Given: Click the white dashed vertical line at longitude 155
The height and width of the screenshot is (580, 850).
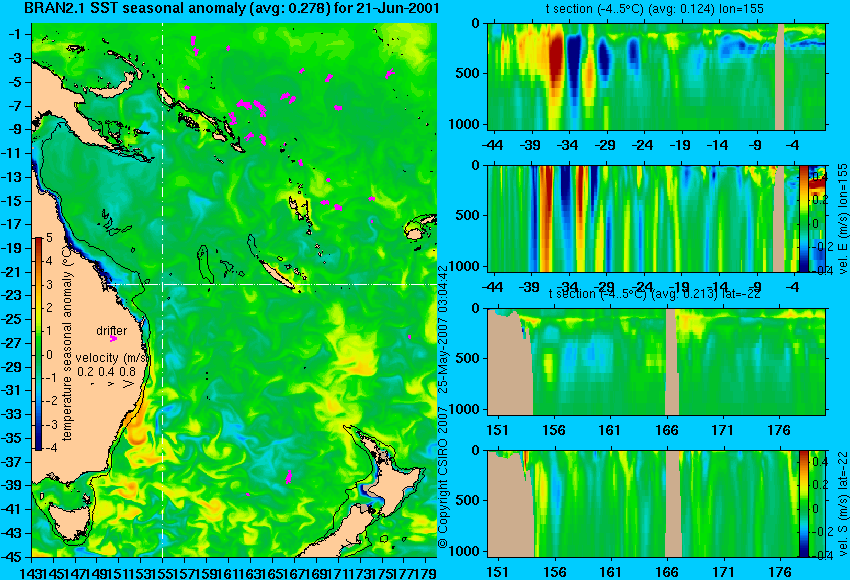Looking at the screenshot, I should tap(163, 290).
